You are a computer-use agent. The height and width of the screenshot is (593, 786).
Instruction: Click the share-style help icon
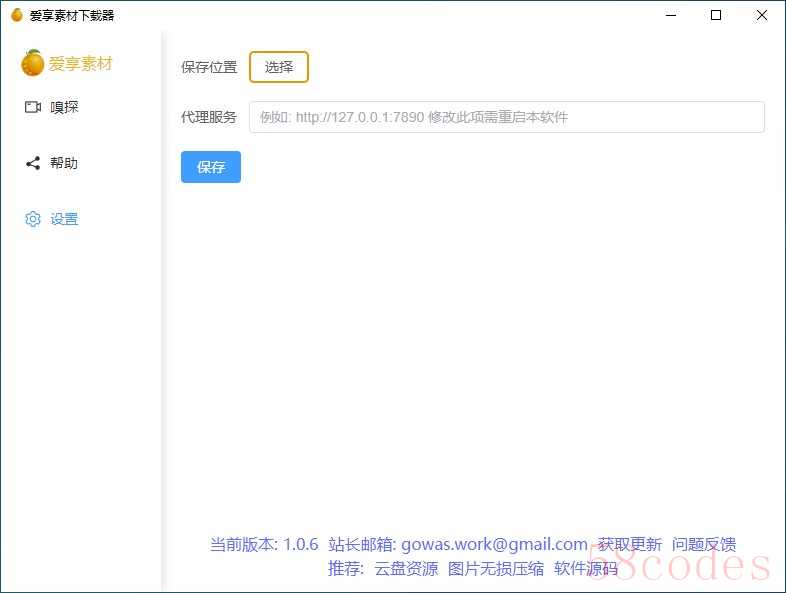33,163
